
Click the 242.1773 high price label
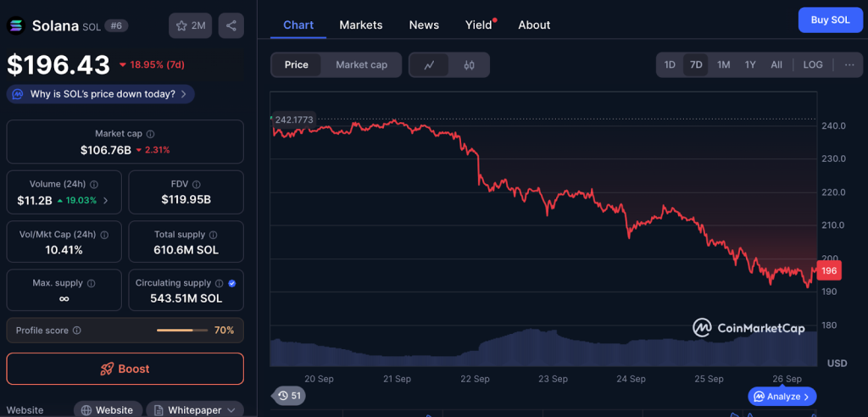294,119
